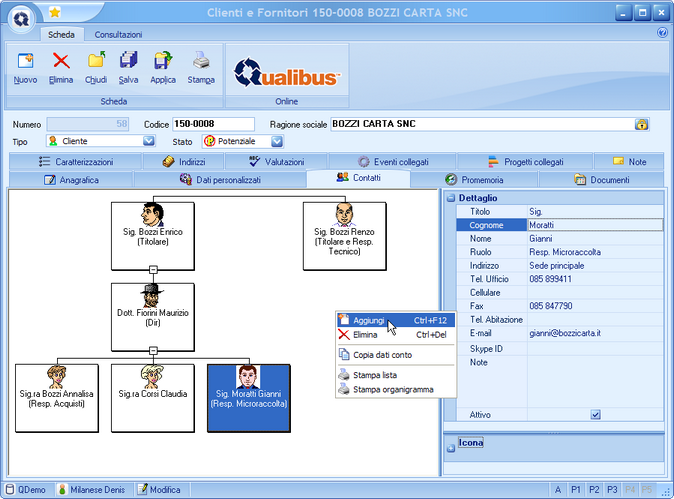Toggle the Attivo checkbox

click(595, 414)
